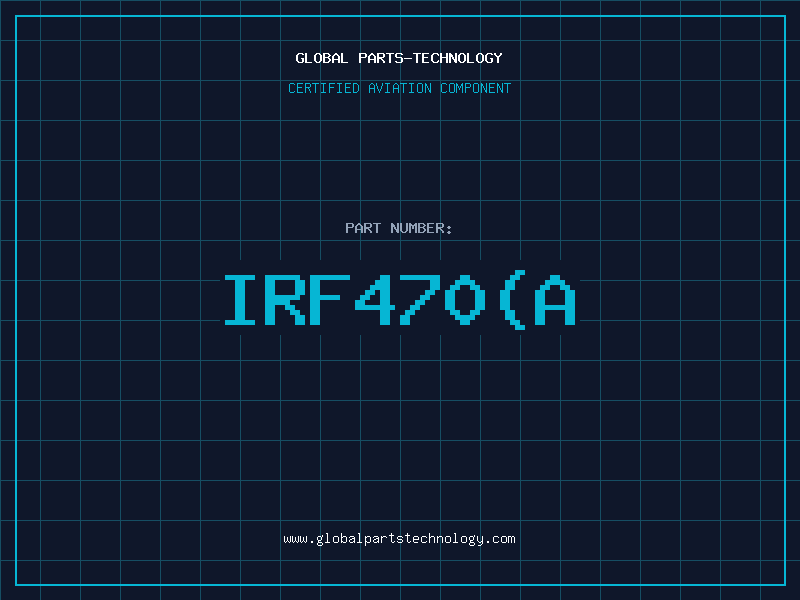Click the PART NUMBER: label
The height and width of the screenshot is (600, 800).
[399, 228]
